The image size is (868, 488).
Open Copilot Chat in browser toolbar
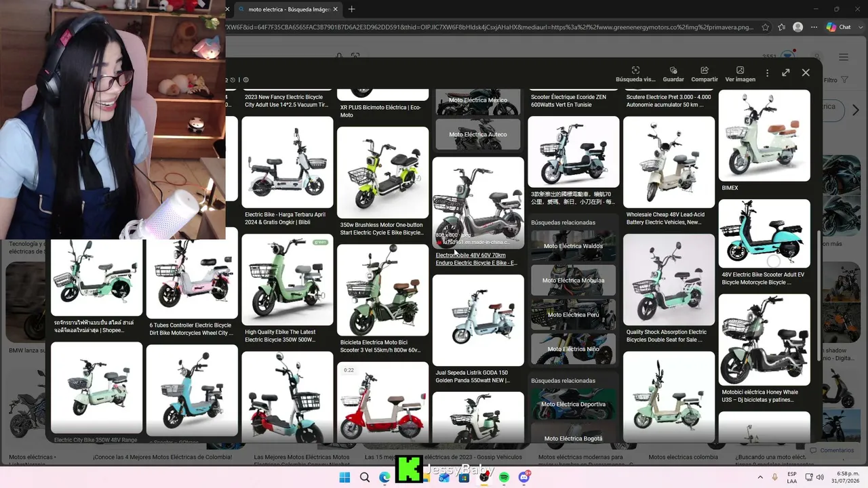pos(839,27)
